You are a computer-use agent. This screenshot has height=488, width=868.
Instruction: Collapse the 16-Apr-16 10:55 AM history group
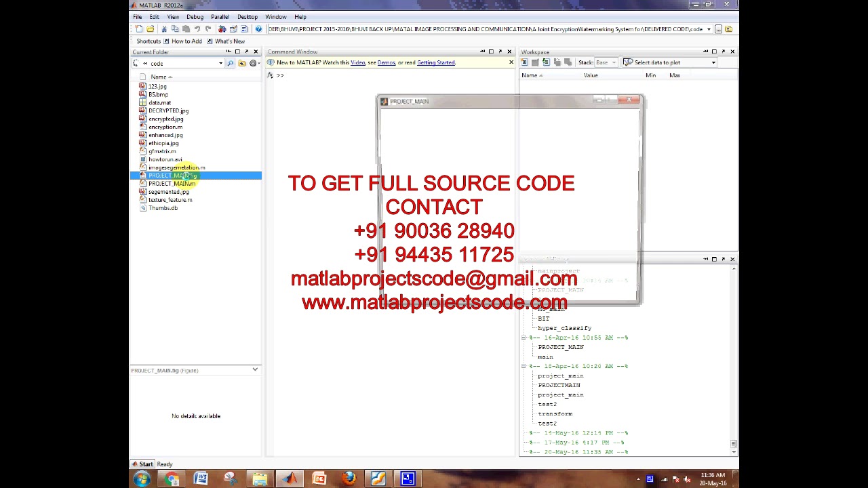(524, 338)
